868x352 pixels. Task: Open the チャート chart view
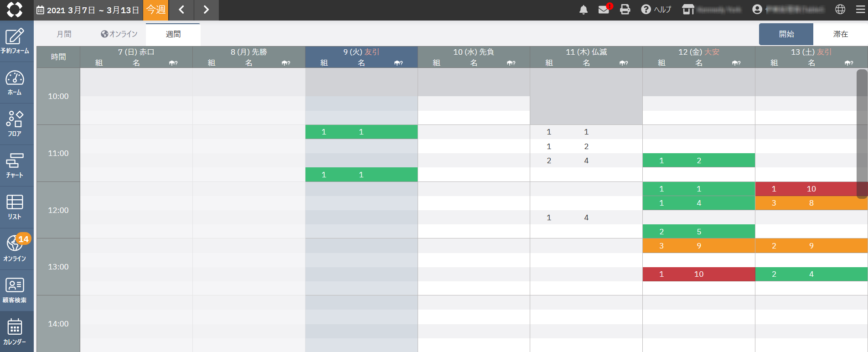click(x=15, y=166)
